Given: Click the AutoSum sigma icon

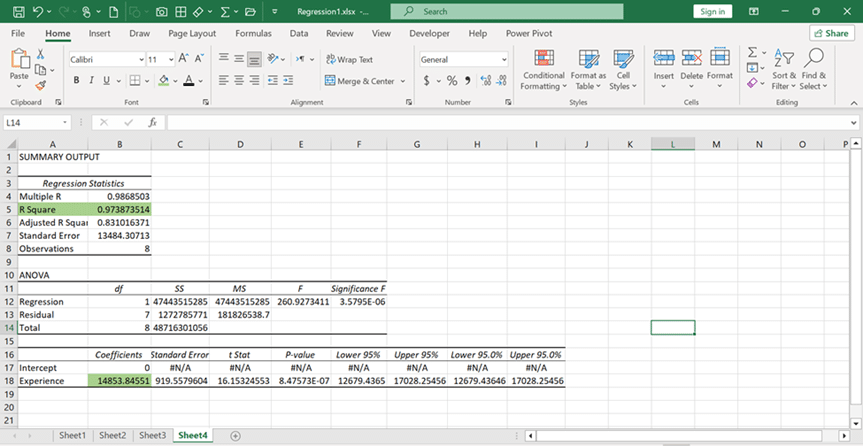Looking at the screenshot, I should pos(753,53).
